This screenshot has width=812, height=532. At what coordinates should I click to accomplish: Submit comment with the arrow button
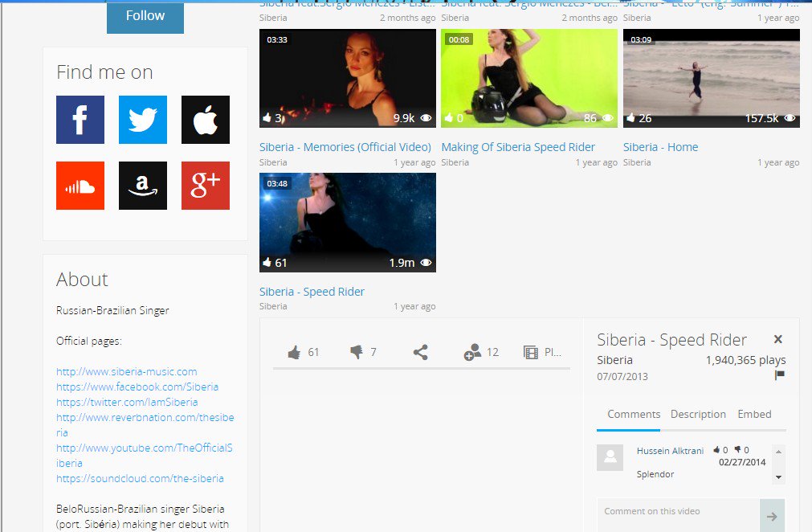point(772,516)
